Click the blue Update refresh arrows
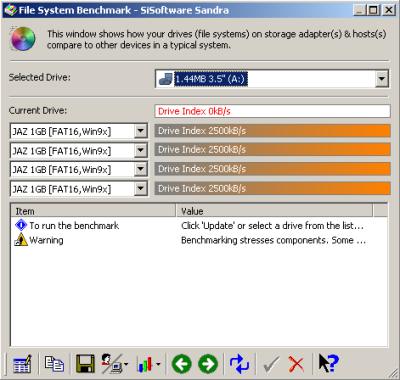 tap(239, 364)
